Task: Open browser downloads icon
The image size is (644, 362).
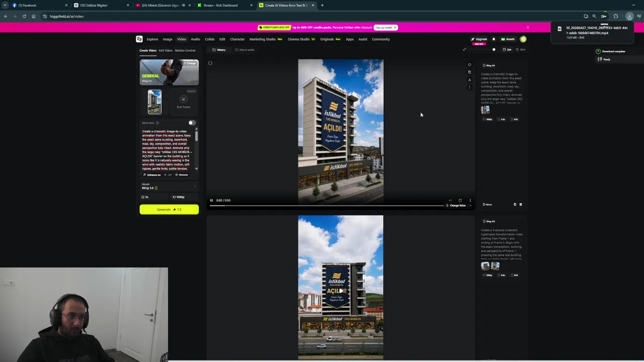Action: (629, 16)
